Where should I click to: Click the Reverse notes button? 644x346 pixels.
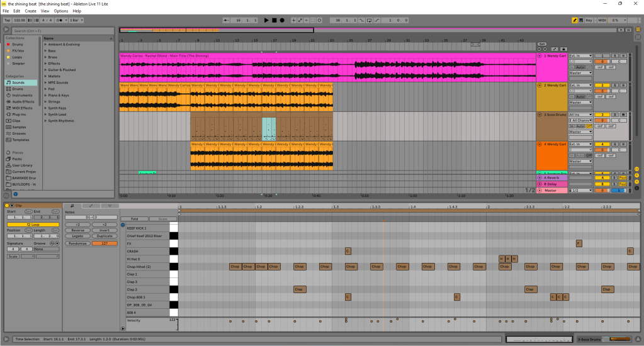coord(77,230)
